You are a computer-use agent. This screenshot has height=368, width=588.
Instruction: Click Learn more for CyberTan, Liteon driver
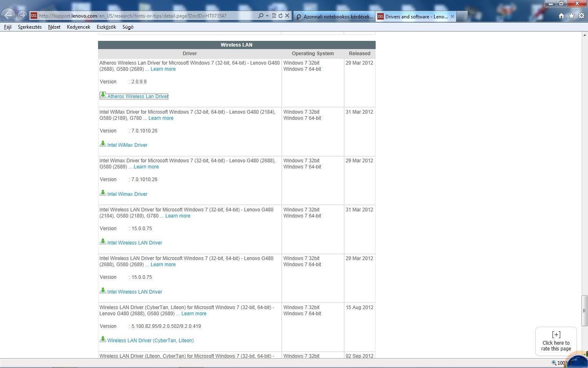pyautogui.click(x=194, y=314)
